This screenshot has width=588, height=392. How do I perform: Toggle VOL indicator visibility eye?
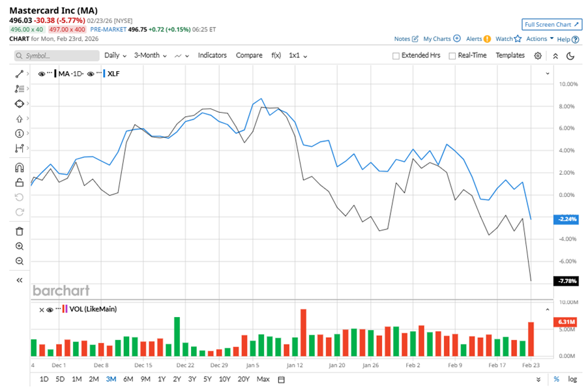tap(50, 309)
